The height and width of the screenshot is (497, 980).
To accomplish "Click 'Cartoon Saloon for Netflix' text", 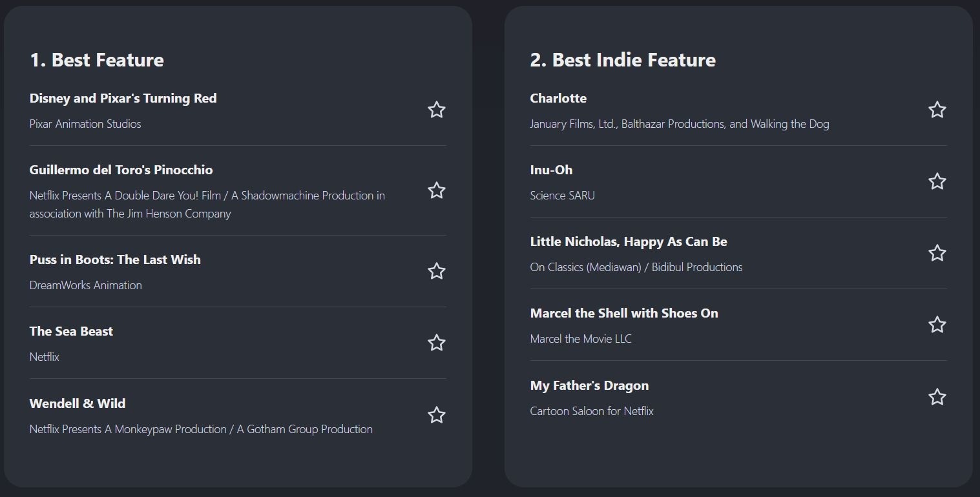I will [x=592, y=411].
